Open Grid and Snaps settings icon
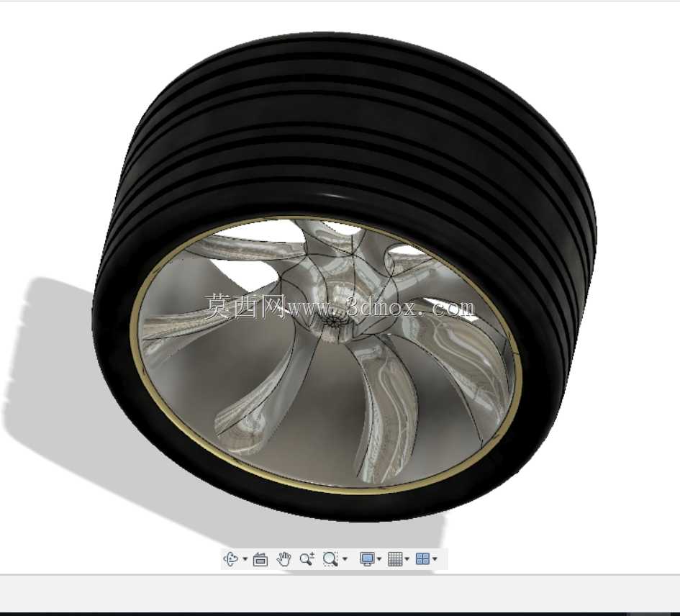The image size is (680, 616). click(x=395, y=558)
